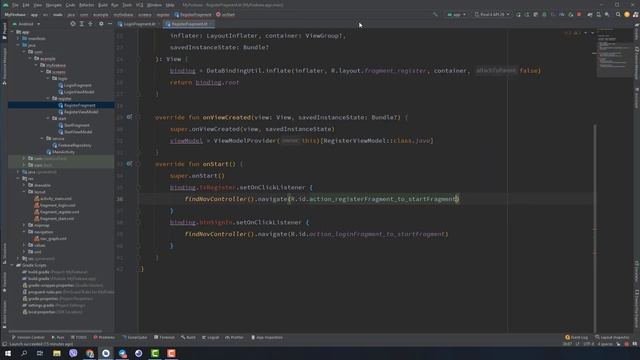
Task: Open File Explorer from the taskbar
Action: pyautogui.click(x=57, y=353)
